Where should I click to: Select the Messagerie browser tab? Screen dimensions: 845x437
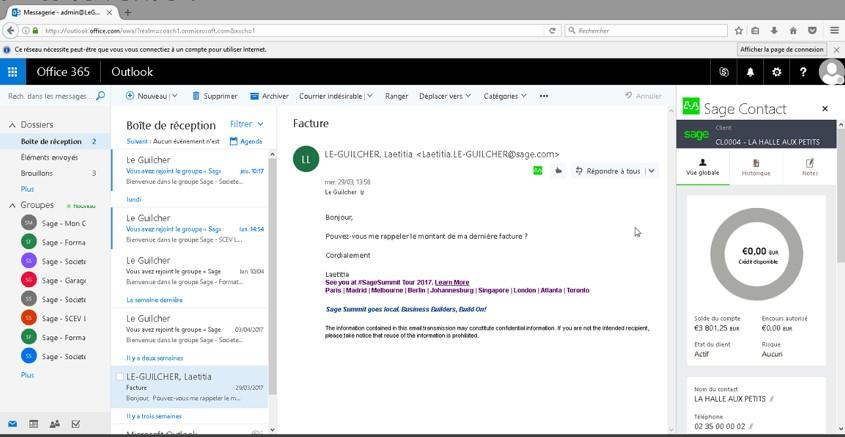coord(61,12)
